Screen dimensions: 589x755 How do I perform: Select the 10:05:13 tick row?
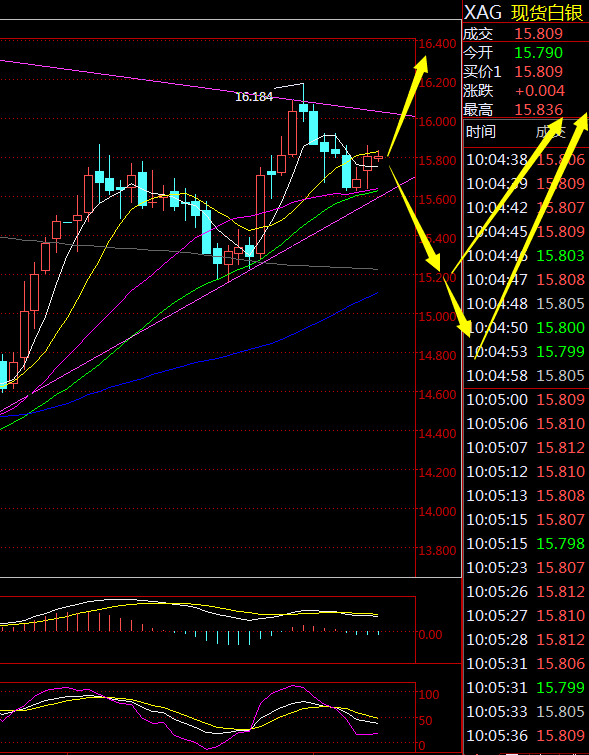point(525,495)
